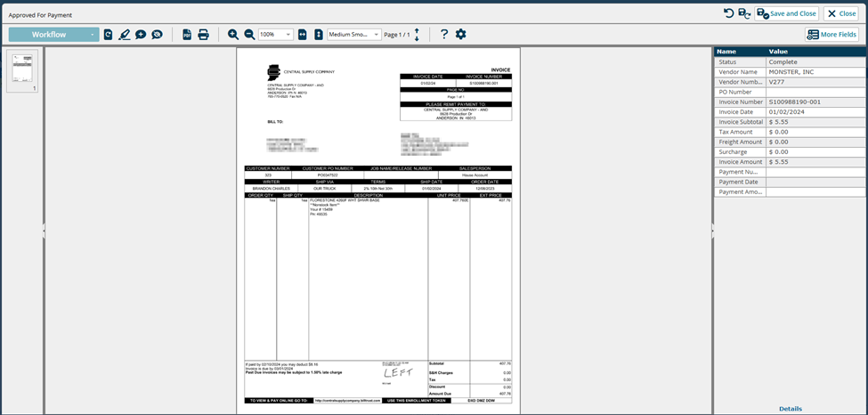Screen dimensions: 868x415
Task: Select the page 1 thumbnail
Action: (x=23, y=69)
